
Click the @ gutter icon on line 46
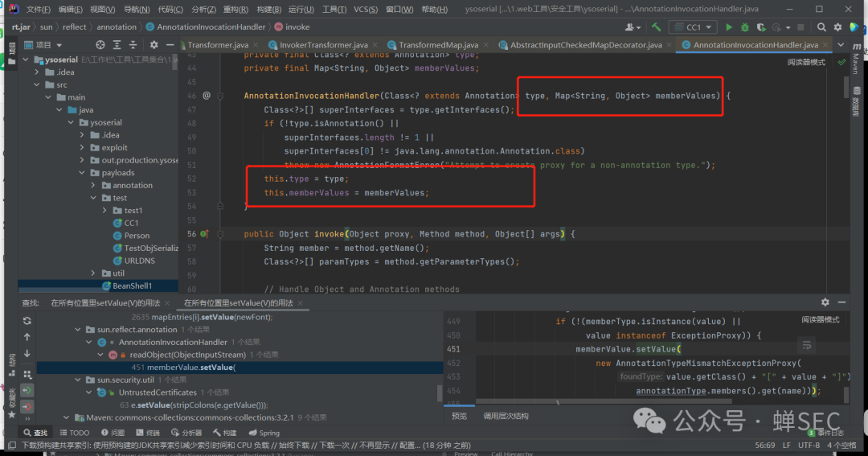207,95
